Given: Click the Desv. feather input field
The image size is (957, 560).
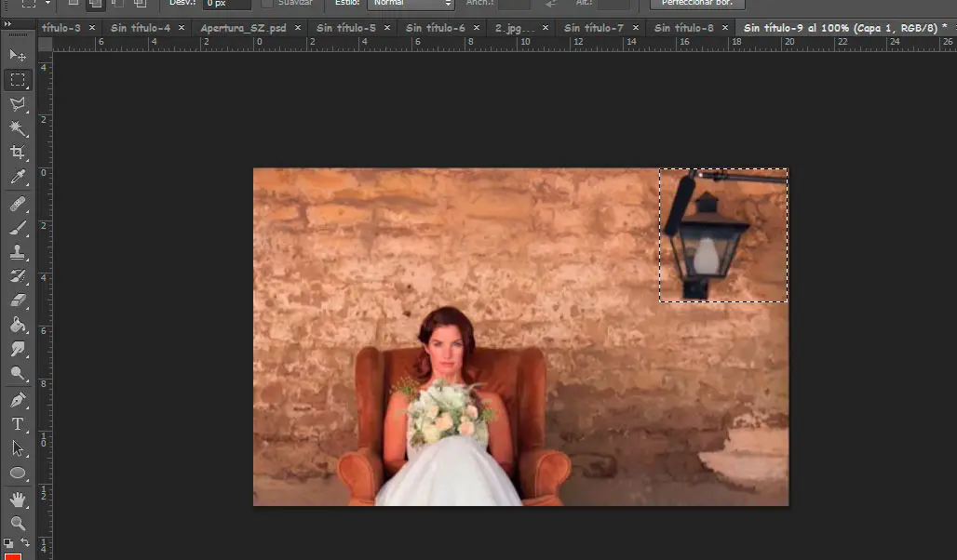Looking at the screenshot, I should [x=226, y=4].
